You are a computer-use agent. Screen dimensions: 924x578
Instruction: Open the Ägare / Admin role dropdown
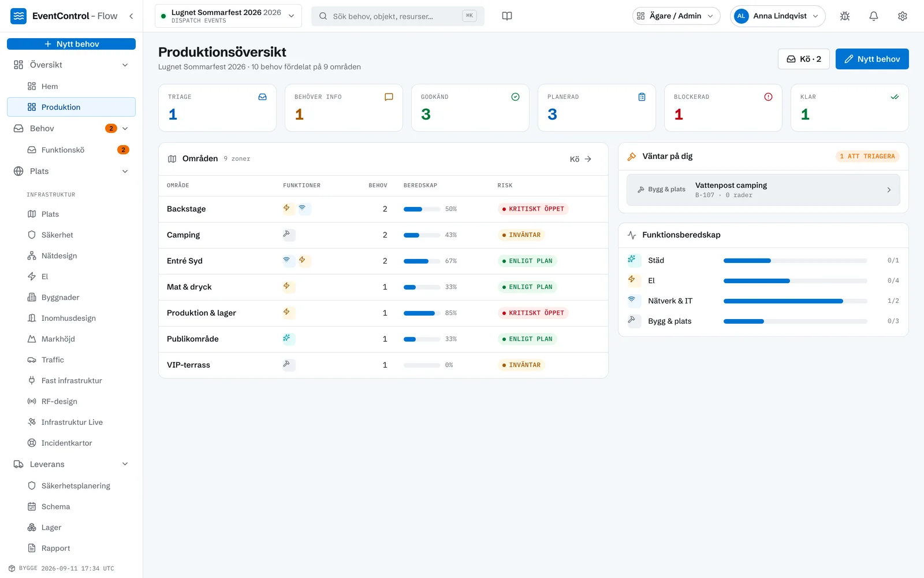coord(676,16)
